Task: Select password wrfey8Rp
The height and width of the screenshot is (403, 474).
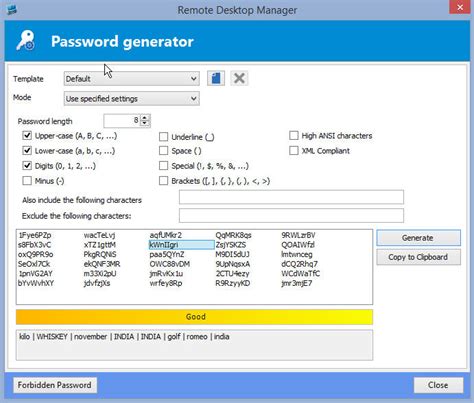Action: pyautogui.click(x=166, y=284)
